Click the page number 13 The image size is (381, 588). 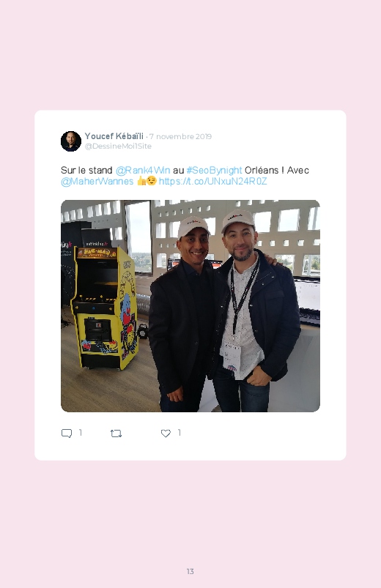(x=190, y=571)
